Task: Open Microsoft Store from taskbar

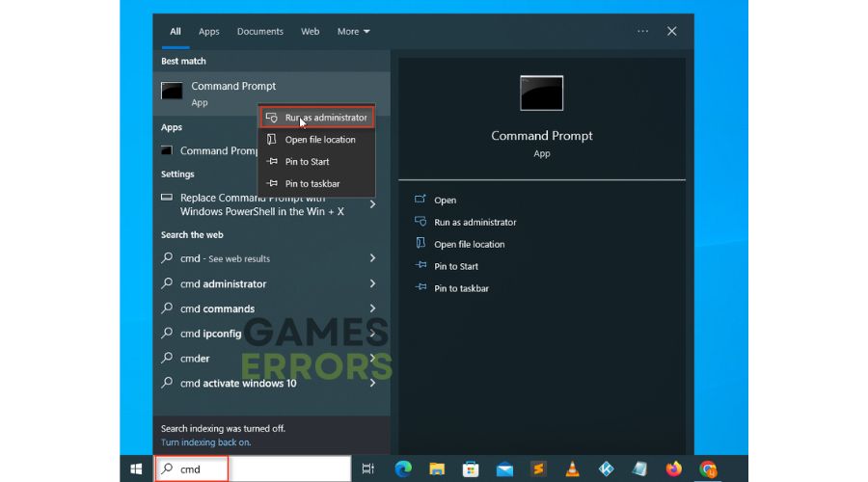Action: click(x=471, y=469)
